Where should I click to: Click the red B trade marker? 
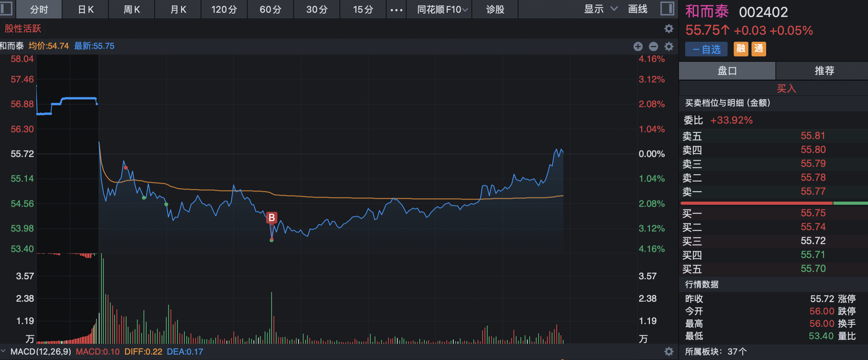[272, 218]
